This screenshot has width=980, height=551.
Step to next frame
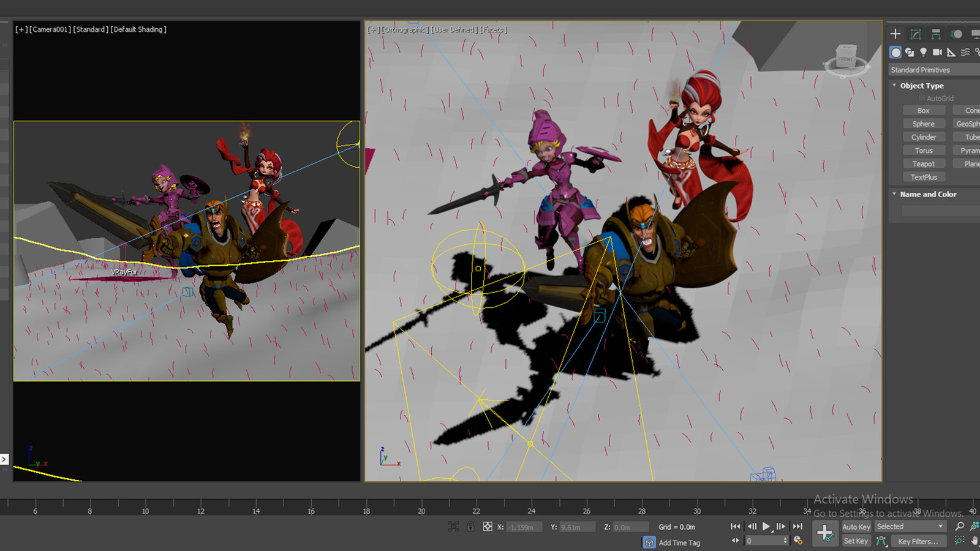tap(781, 527)
